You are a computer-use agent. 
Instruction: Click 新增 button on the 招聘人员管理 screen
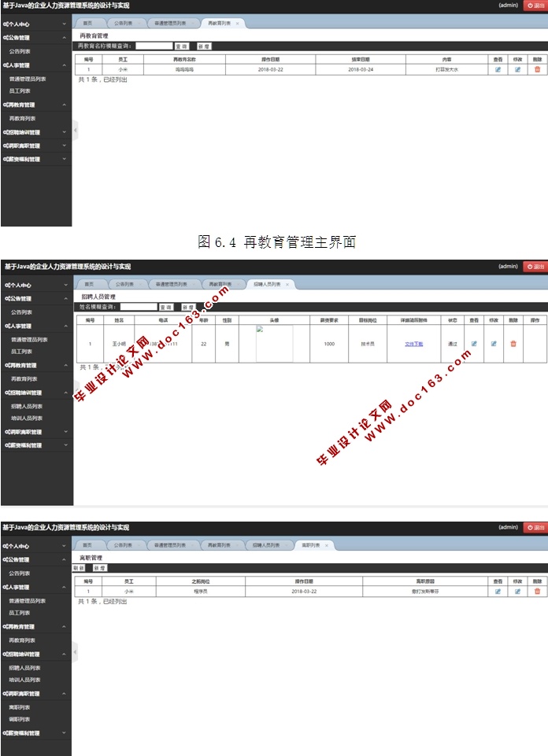(x=188, y=307)
